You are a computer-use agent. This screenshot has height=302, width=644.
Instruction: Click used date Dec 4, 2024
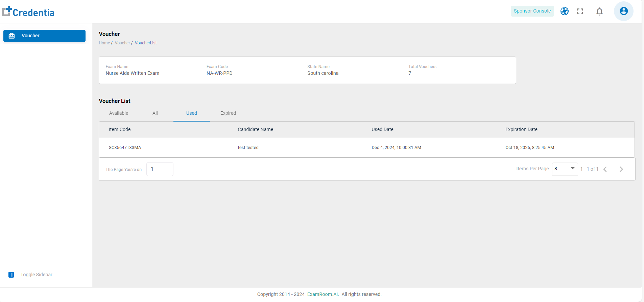396,148
